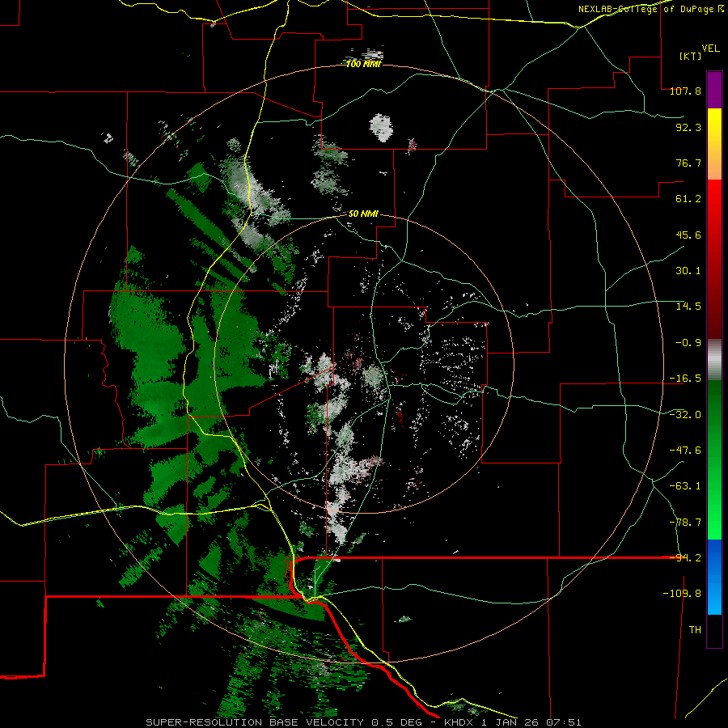
Task: Click the 50 NMI range ring label
Action: click(x=363, y=214)
